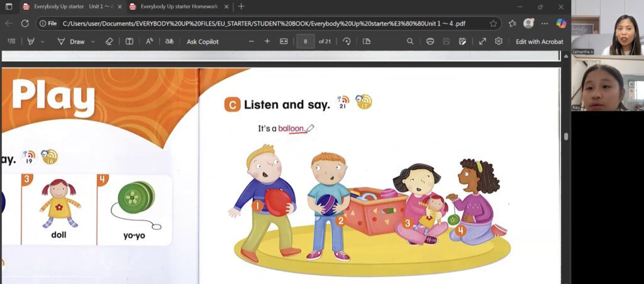Click the Rotate page icon

pyautogui.click(x=347, y=41)
